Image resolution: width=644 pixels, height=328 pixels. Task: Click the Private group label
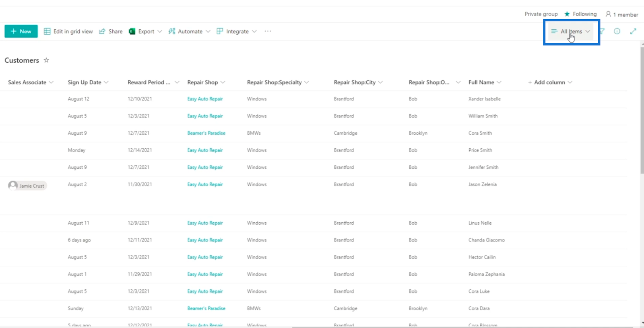click(x=541, y=14)
